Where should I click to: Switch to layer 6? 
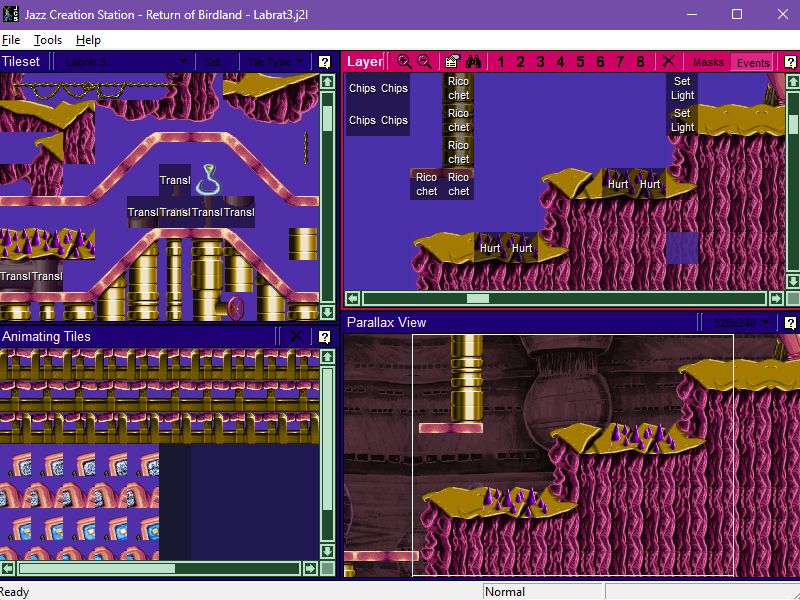[600, 62]
